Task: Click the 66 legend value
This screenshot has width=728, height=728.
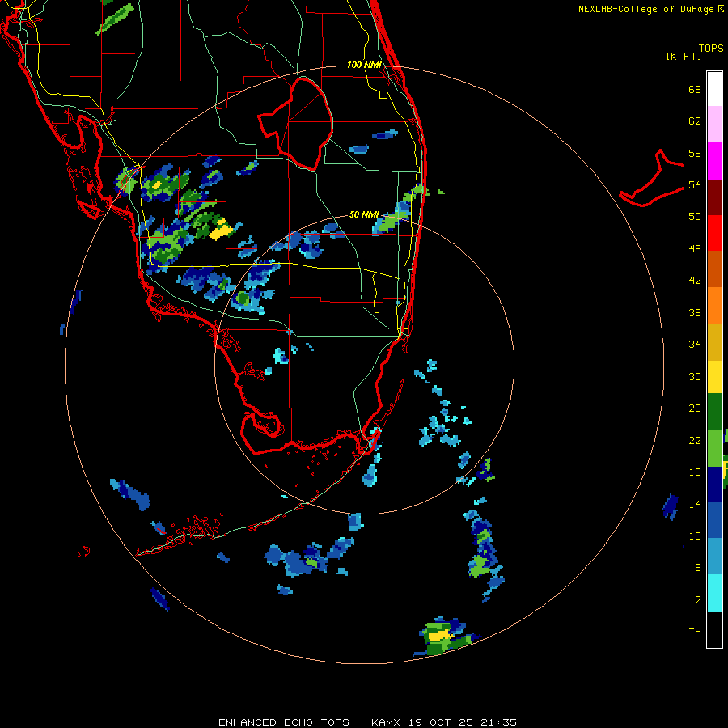Action: (695, 89)
